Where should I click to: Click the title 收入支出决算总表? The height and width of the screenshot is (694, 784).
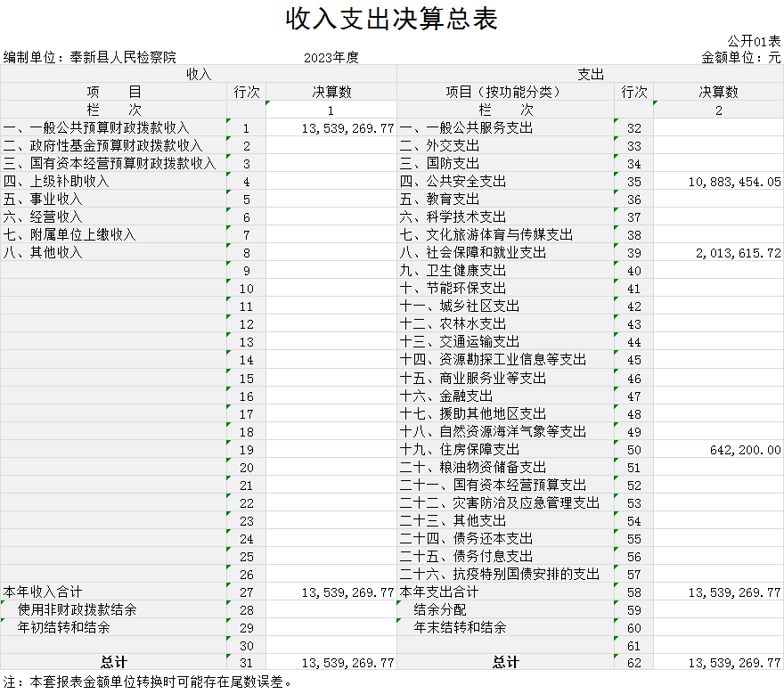click(x=391, y=19)
